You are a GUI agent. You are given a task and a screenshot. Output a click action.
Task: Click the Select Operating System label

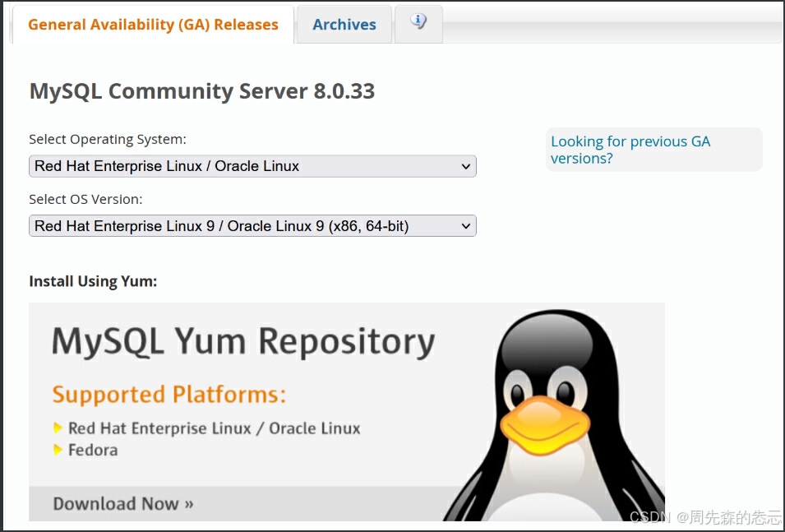point(108,139)
